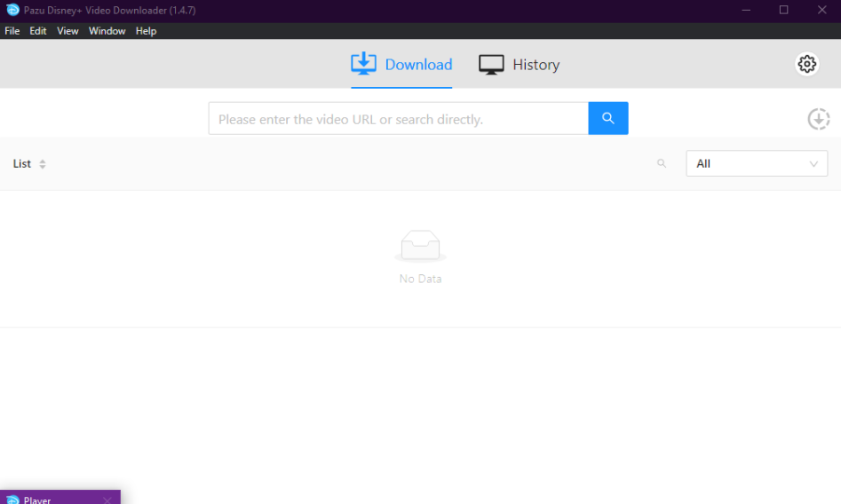Switch to the Download tab
This screenshot has height=504, width=841.
(401, 65)
